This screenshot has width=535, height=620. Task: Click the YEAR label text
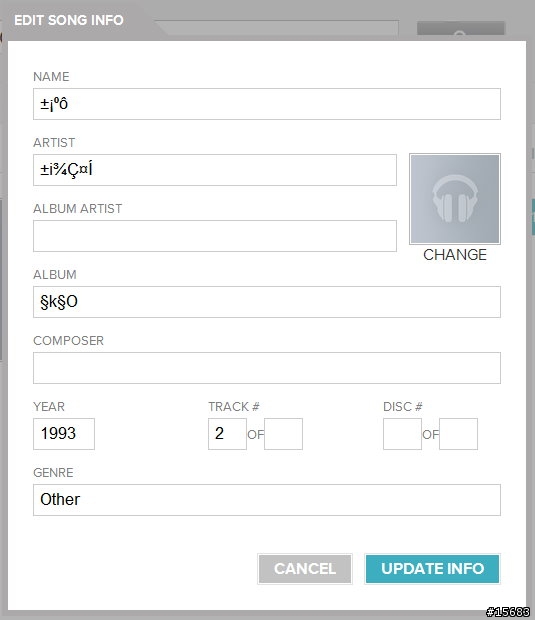49,407
